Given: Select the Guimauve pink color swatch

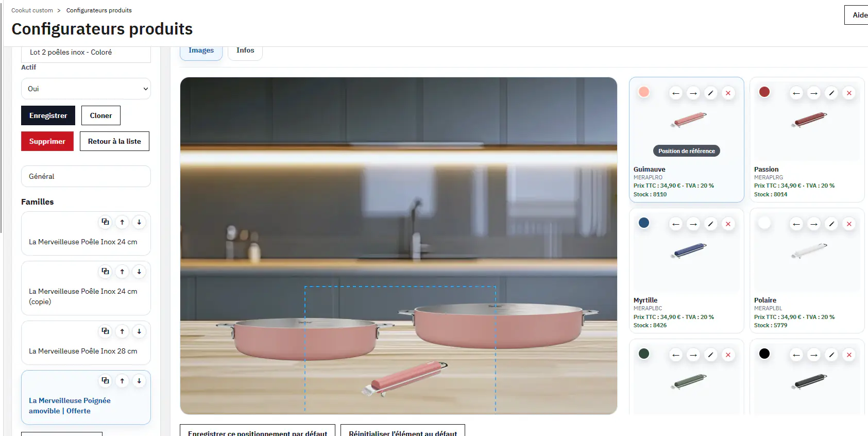Looking at the screenshot, I should 644,92.
